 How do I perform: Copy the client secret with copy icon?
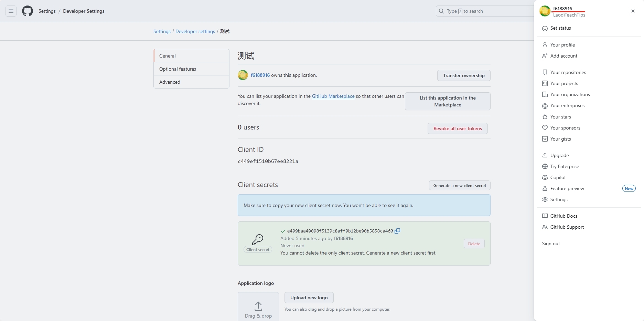tap(397, 231)
